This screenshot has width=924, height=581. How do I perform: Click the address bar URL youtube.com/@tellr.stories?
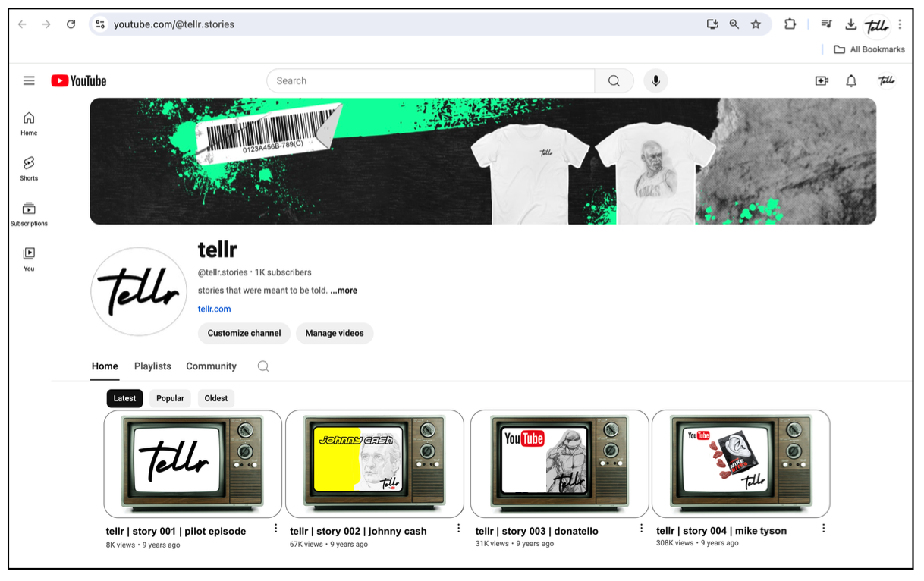174,24
